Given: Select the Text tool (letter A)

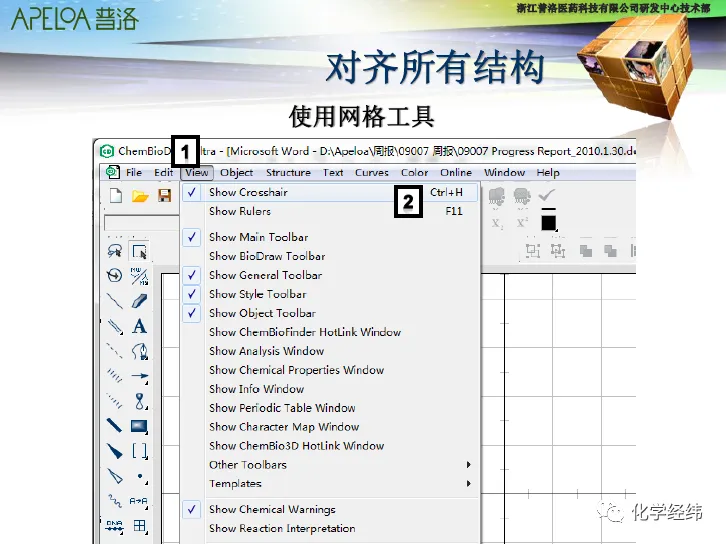Looking at the screenshot, I should pyautogui.click(x=139, y=326).
